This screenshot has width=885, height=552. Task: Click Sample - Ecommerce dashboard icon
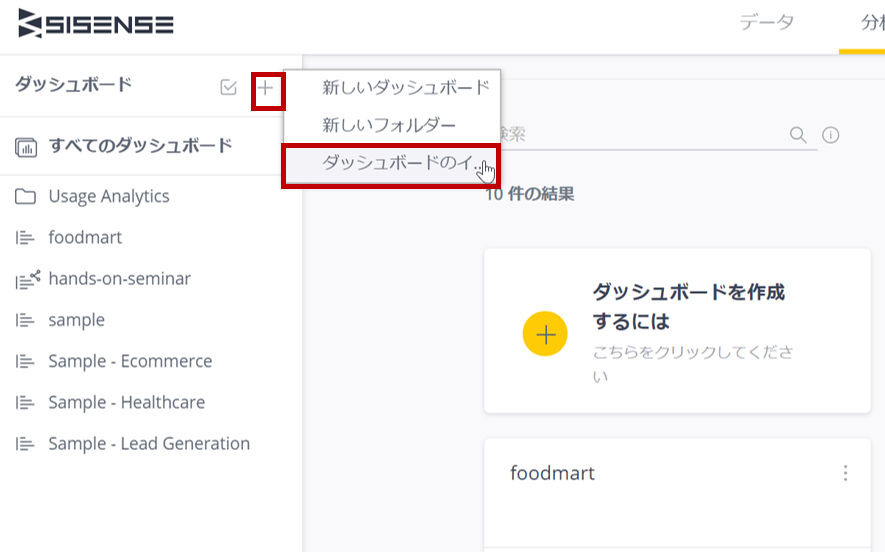pyautogui.click(x=25, y=361)
